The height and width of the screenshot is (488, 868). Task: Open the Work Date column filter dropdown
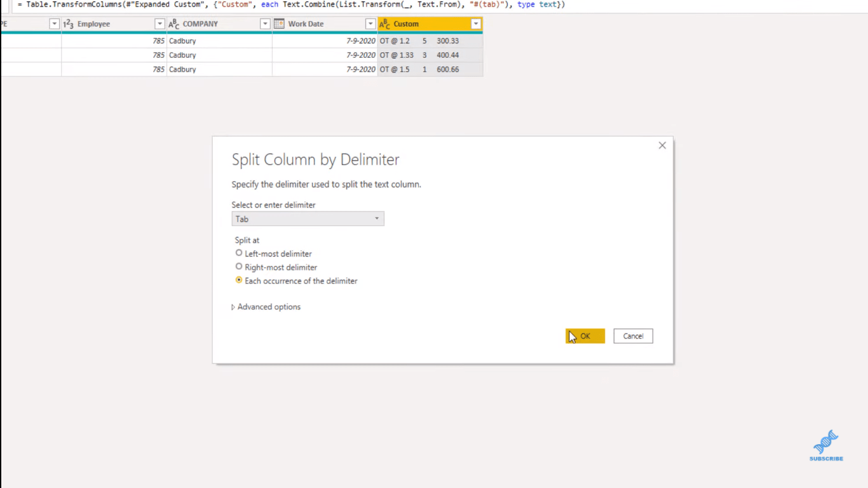click(370, 24)
